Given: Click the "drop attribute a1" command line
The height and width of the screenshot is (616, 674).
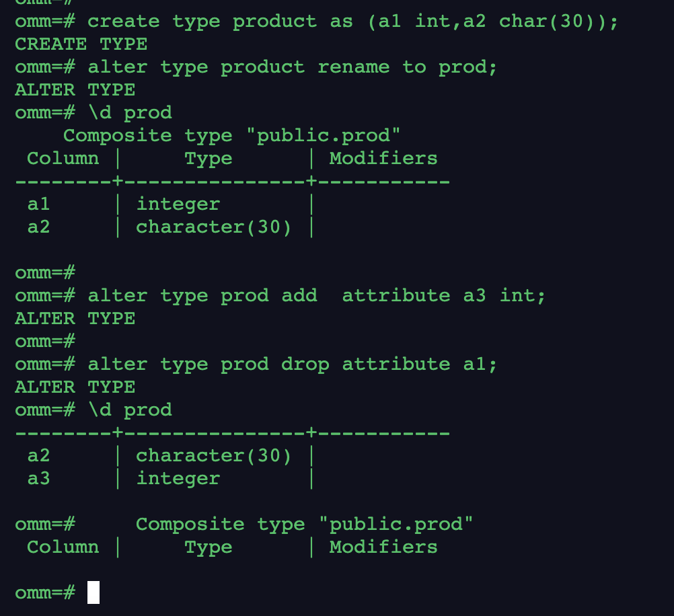Looking at the screenshot, I should [x=292, y=364].
